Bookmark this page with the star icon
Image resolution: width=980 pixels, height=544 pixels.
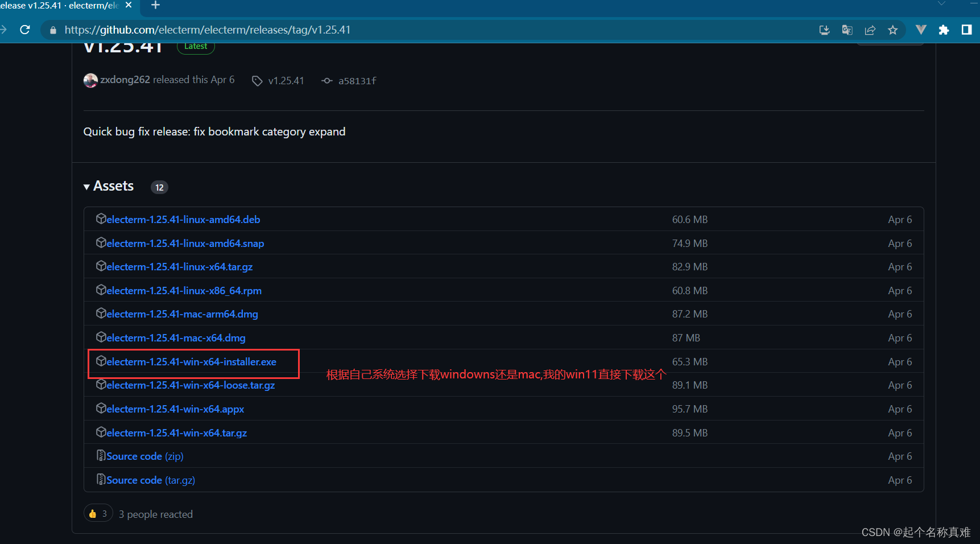pyautogui.click(x=892, y=30)
